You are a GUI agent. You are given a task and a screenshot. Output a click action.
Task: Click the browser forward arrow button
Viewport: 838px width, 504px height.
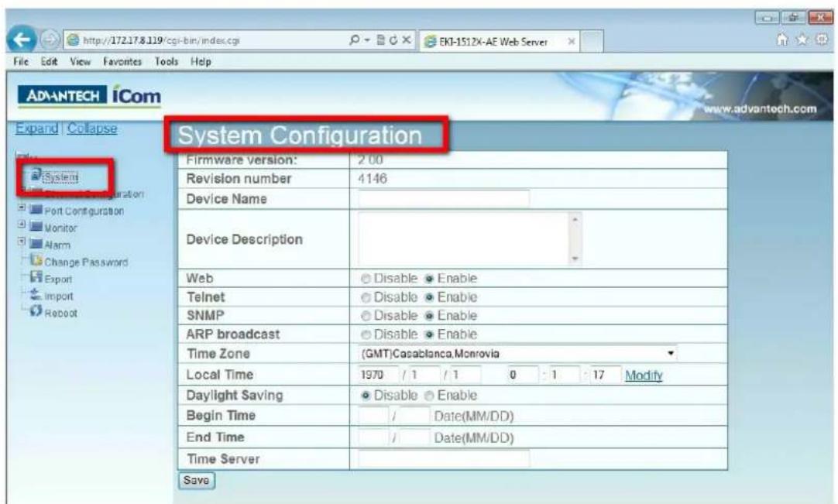pos(50,40)
